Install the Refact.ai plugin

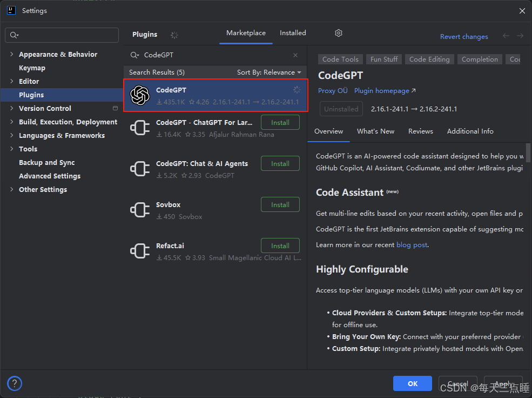280,246
